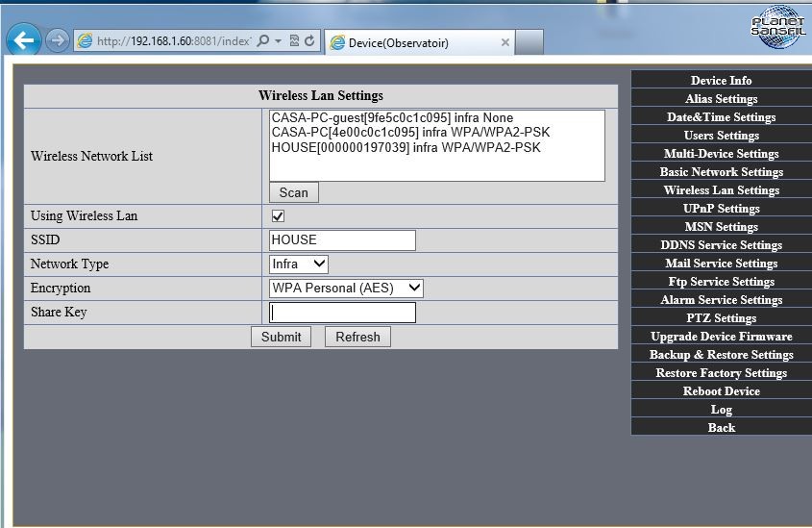This screenshot has height=528, width=812.
Task: Open Device Info menu item
Action: [x=722, y=81]
